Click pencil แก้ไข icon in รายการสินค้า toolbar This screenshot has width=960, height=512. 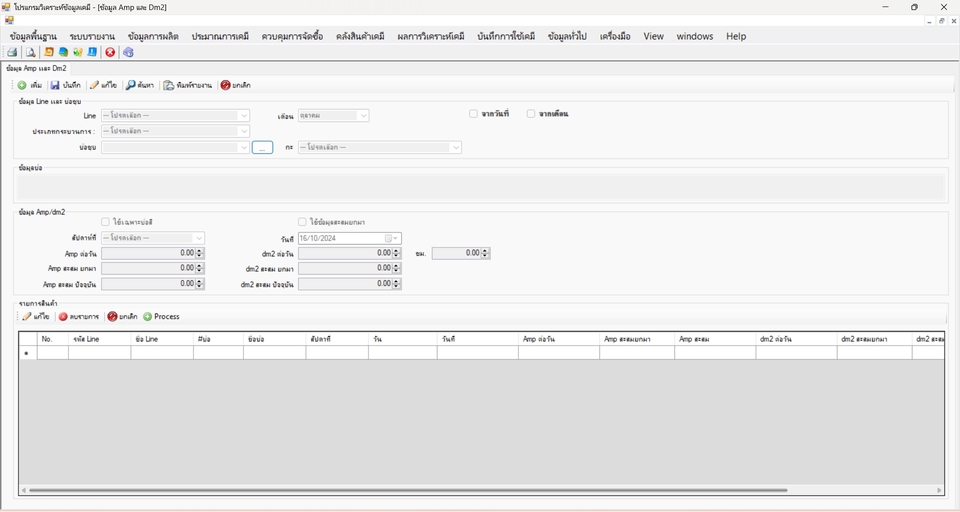coord(26,317)
